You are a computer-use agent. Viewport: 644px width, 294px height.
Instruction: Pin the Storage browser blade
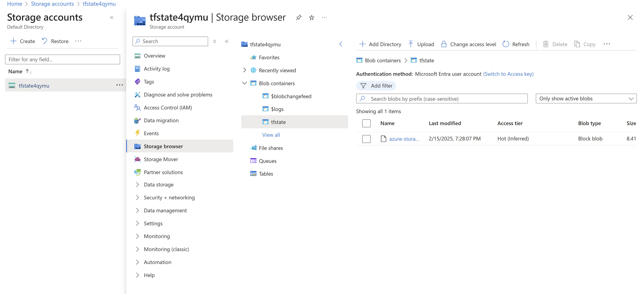coord(298,18)
